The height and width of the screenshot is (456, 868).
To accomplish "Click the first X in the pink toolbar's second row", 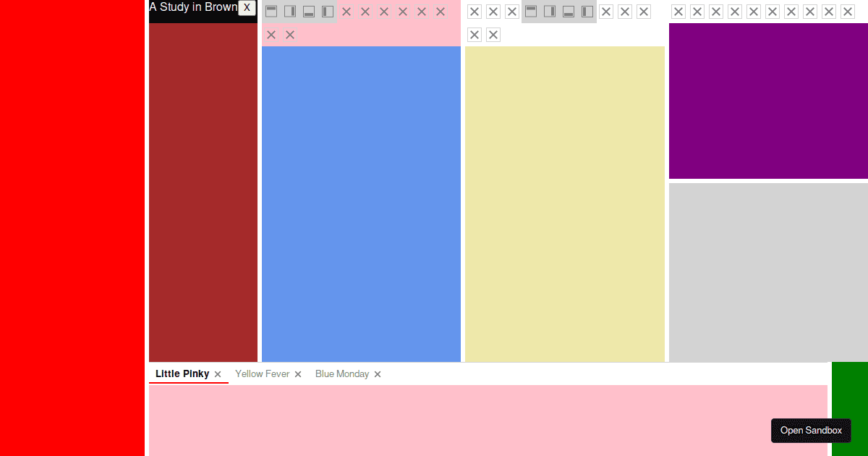I will tap(271, 34).
